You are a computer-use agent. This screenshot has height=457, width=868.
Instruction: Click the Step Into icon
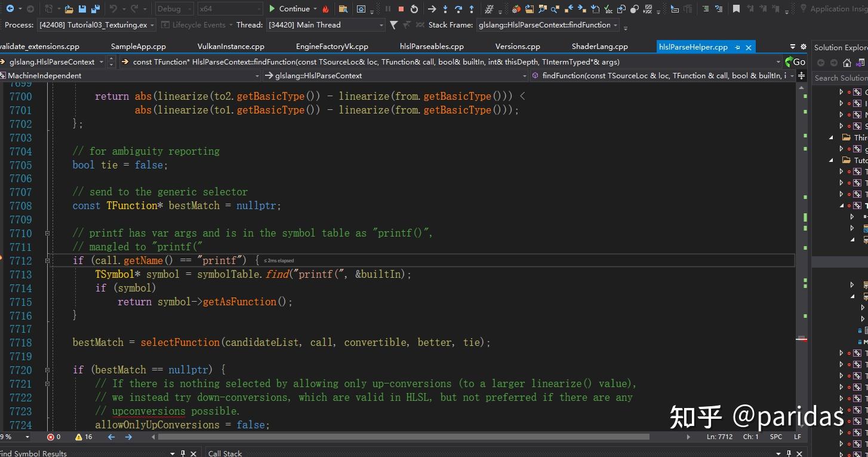[445, 9]
